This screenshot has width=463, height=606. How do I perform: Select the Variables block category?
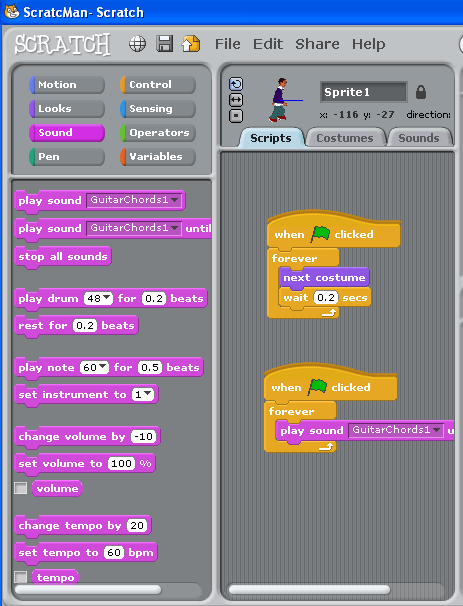coord(158,157)
